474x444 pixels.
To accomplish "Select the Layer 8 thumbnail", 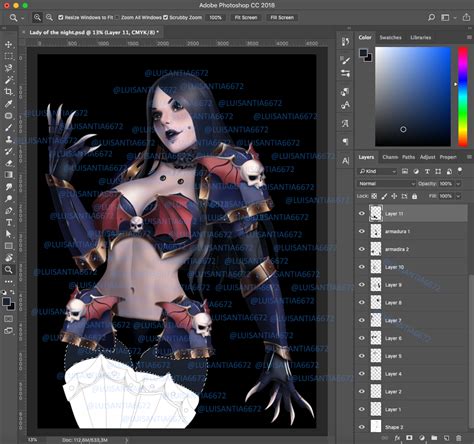I will click(x=376, y=302).
